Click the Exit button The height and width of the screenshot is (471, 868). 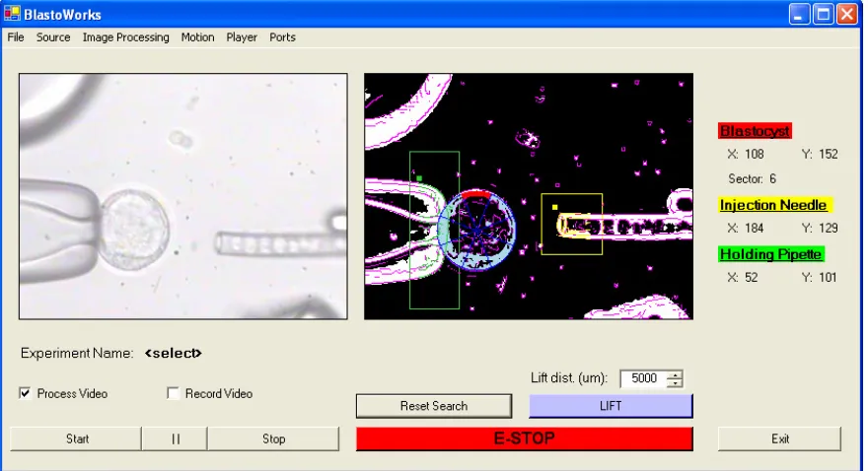click(779, 438)
